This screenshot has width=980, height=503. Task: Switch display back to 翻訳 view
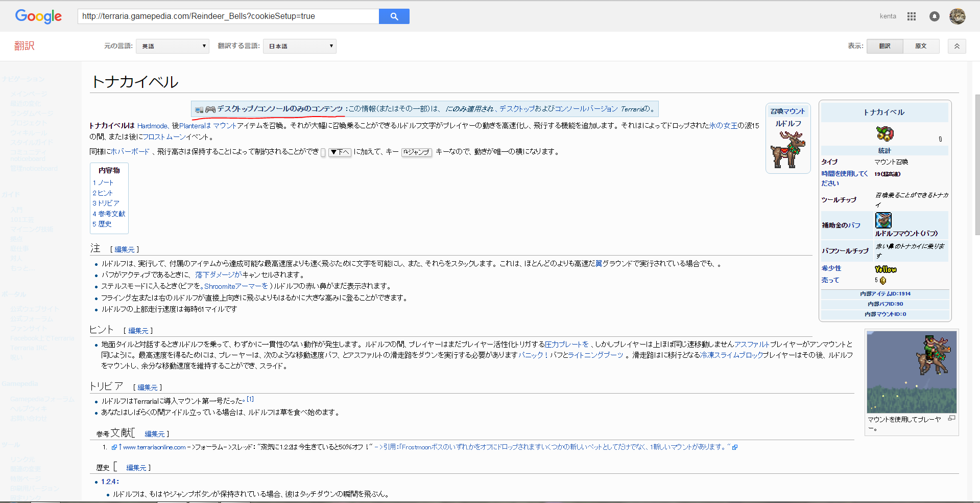[x=885, y=46]
